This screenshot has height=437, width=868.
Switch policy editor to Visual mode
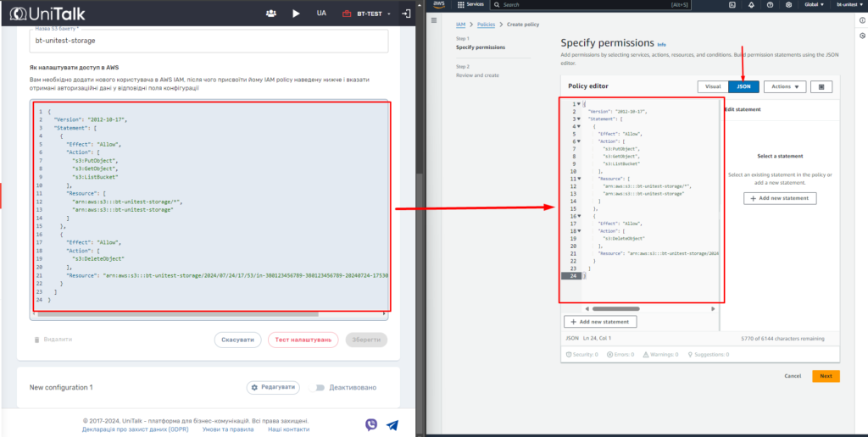point(713,86)
